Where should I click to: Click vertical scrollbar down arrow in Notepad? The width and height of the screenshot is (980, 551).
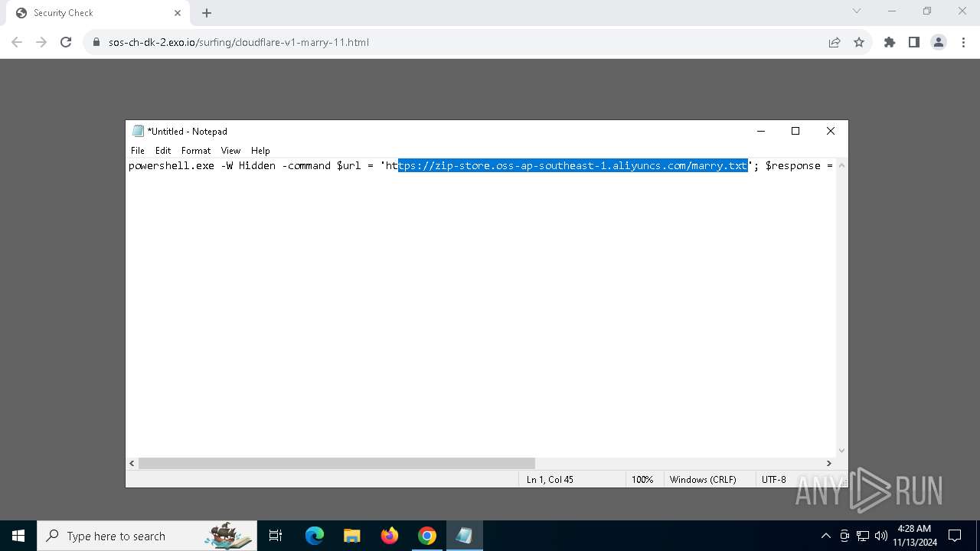[x=841, y=451]
